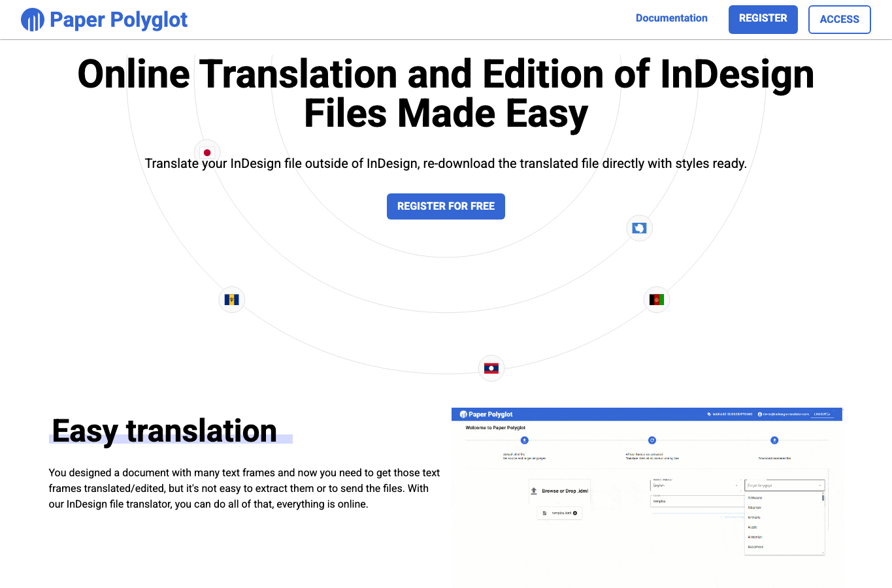Screen dimensions: 892x588
Task: Click the Antarctica flag icon
Action: point(639,228)
